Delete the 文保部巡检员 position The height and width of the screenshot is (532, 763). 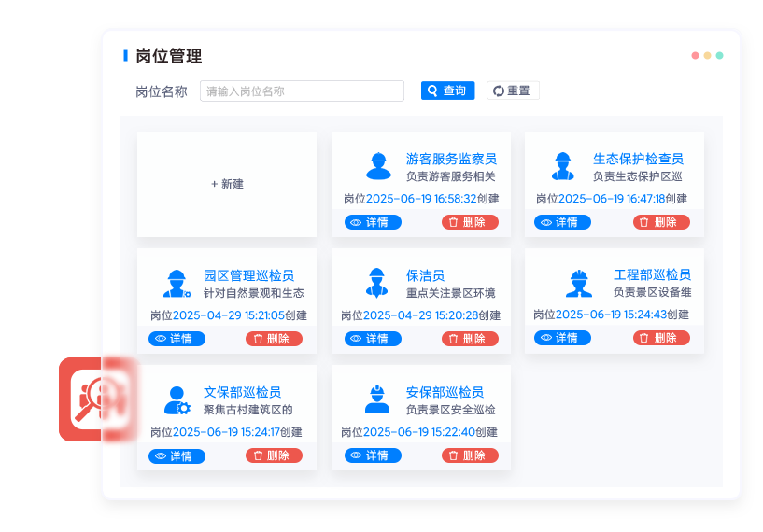274,455
